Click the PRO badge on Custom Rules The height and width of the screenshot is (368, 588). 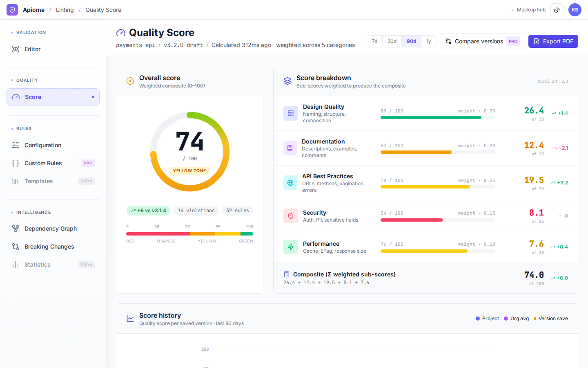point(88,163)
